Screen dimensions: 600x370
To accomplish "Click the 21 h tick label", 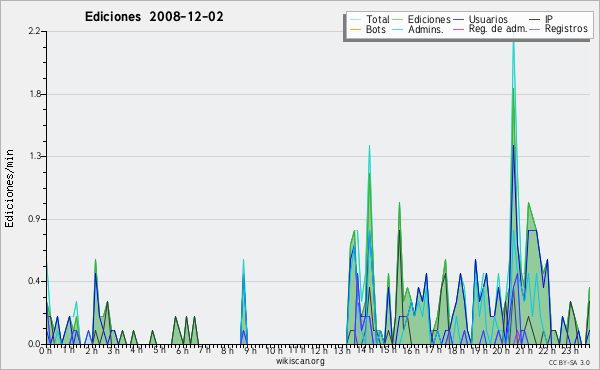I will [523, 350].
